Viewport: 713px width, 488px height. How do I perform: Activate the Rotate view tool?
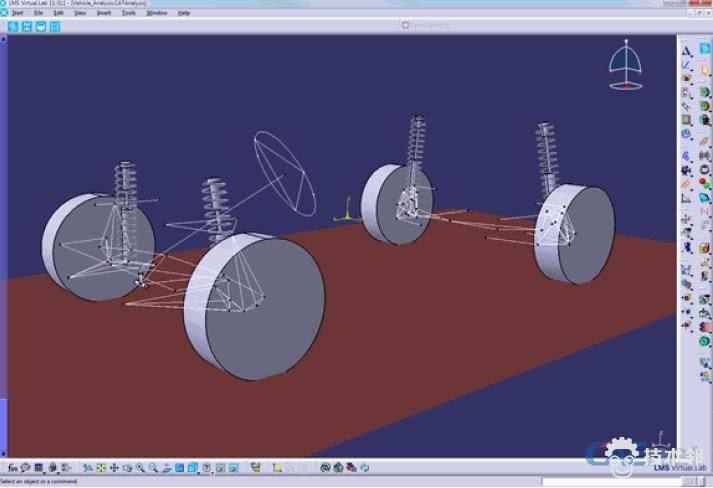127,468
